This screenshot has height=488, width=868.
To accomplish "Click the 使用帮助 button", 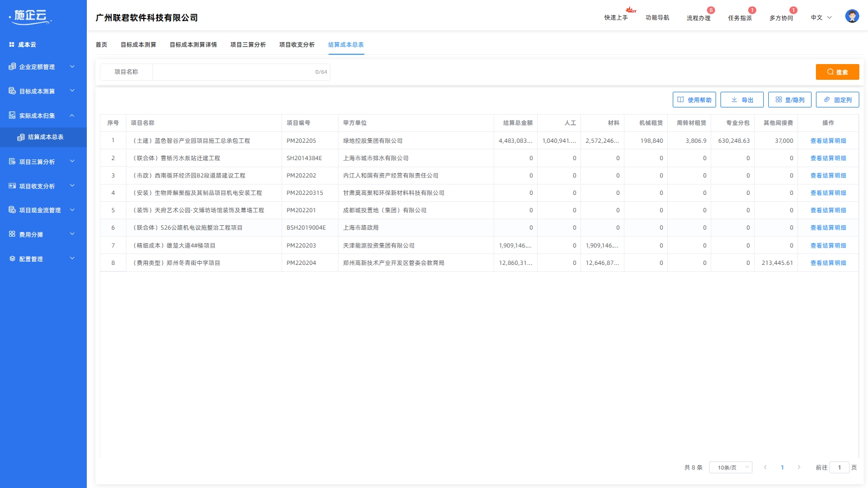I will [694, 100].
